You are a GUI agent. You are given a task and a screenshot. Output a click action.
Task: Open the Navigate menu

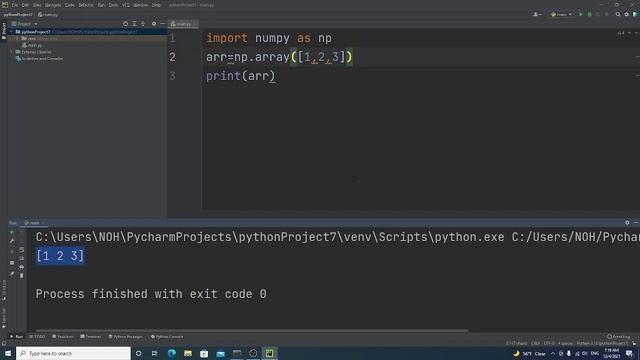pos(53,5)
